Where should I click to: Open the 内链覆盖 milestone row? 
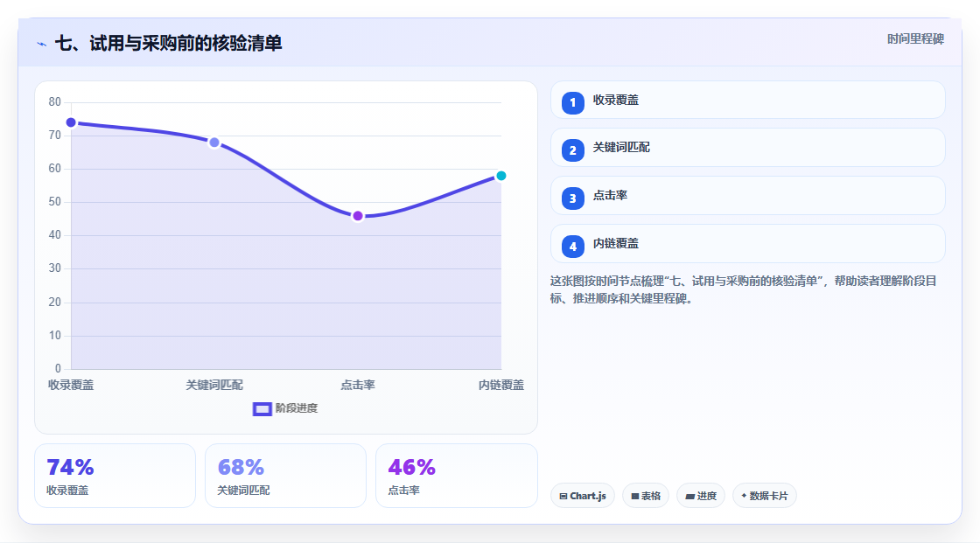click(x=747, y=244)
